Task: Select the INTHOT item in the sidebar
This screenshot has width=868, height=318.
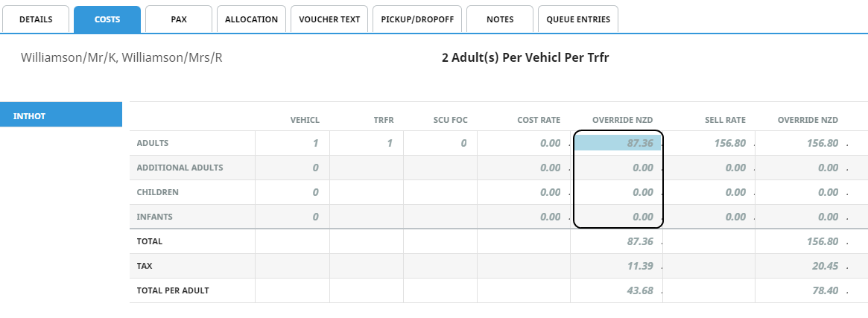Action: 61,115
